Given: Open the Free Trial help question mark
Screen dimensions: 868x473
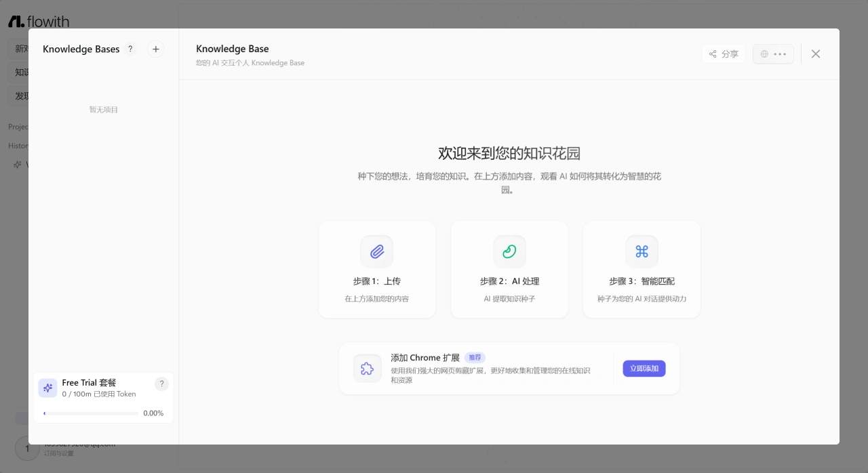Looking at the screenshot, I should click(x=161, y=384).
